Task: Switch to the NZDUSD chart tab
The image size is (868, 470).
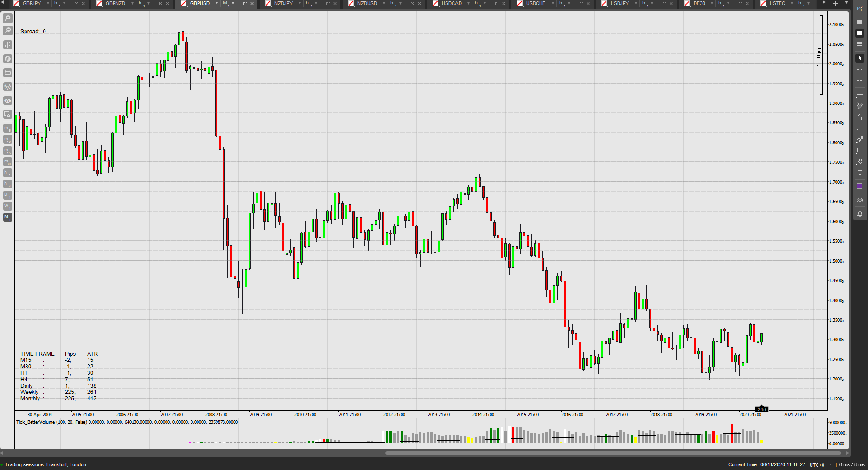Action: [x=367, y=3]
